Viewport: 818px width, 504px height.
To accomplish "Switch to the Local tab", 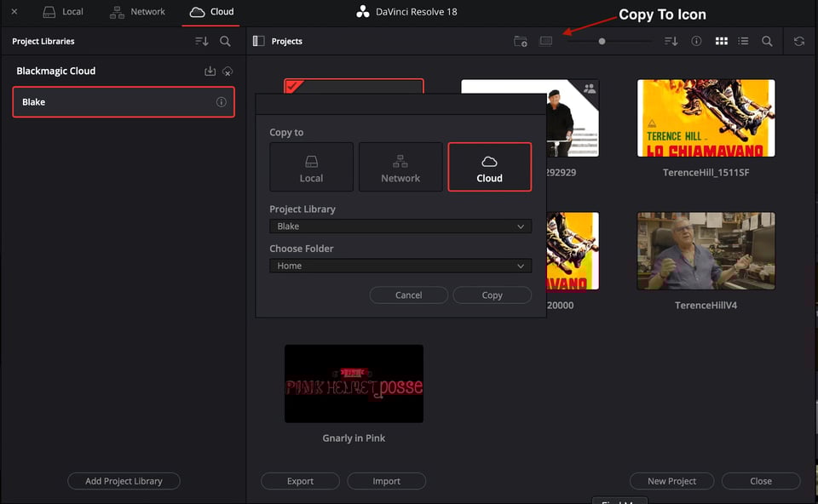I will click(x=63, y=12).
